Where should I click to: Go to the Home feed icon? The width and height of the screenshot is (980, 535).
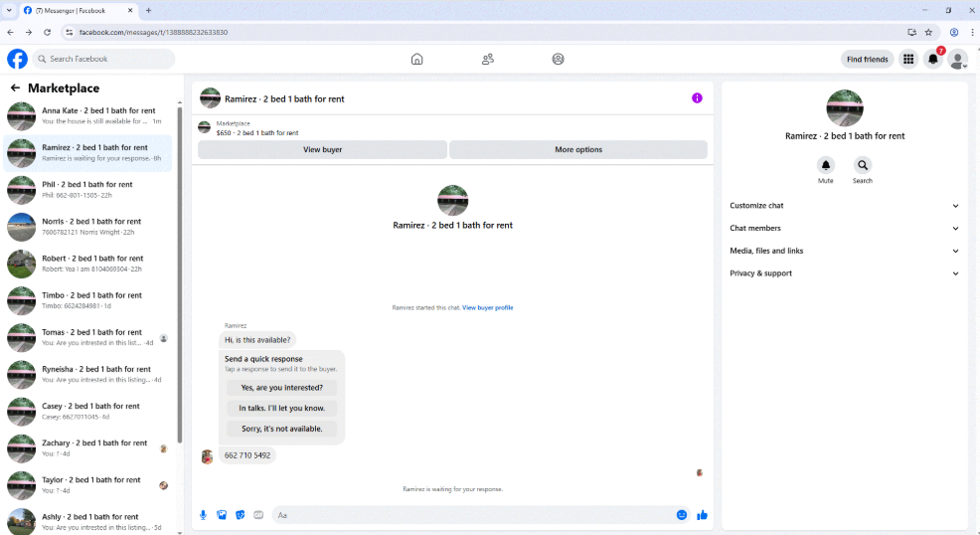pos(416,59)
